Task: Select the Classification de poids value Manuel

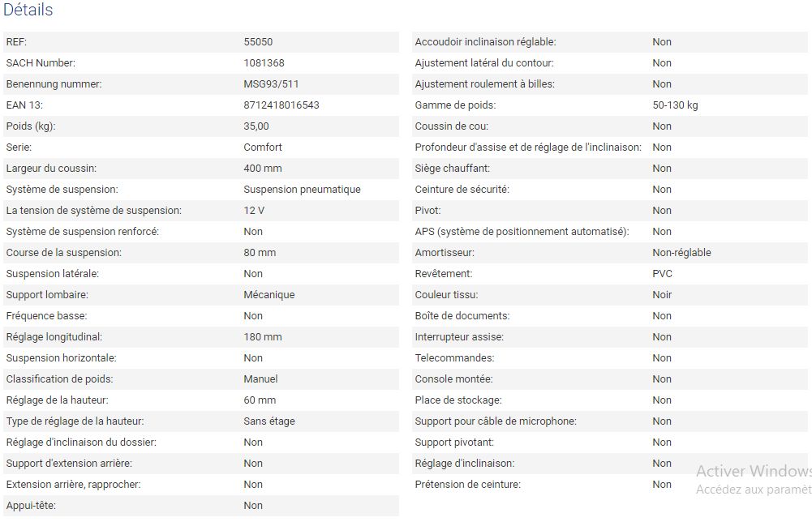Action: [x=260, y=379]
